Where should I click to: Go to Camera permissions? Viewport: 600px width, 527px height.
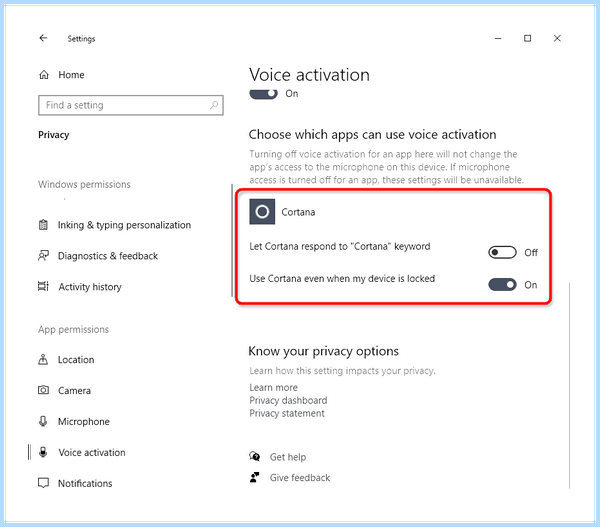click(x=74, y=390)
